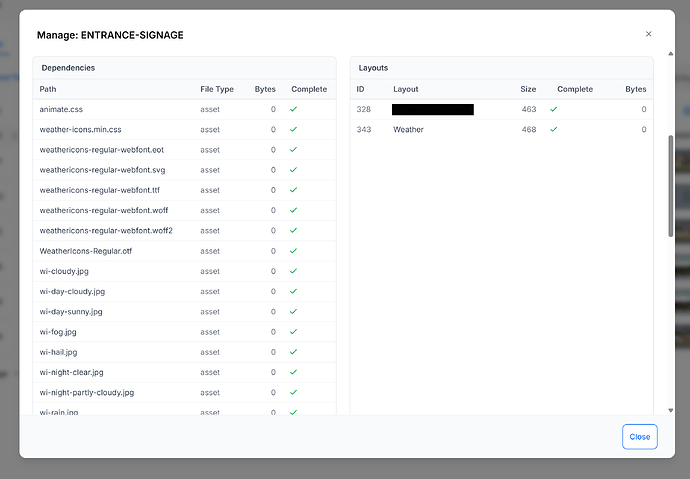Select weathericons-regular-webfont.woff file name
690x479 pixels.
tap(104, 210)
